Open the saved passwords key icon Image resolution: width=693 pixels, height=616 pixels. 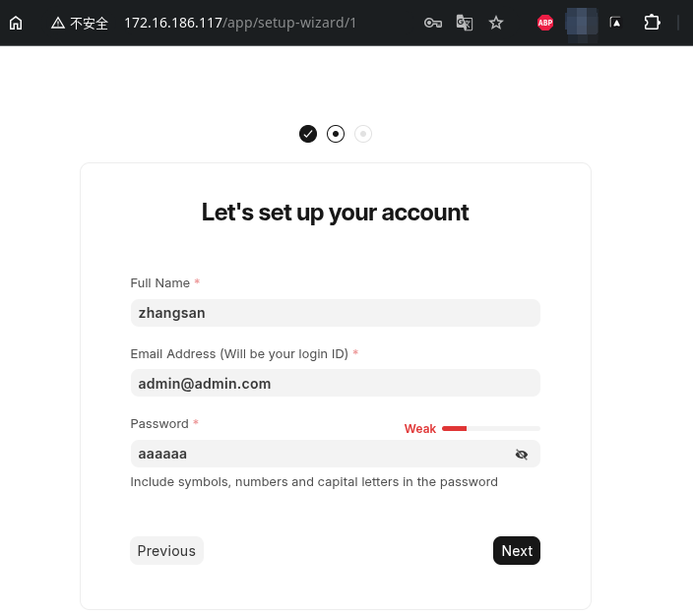coord(433,23)
